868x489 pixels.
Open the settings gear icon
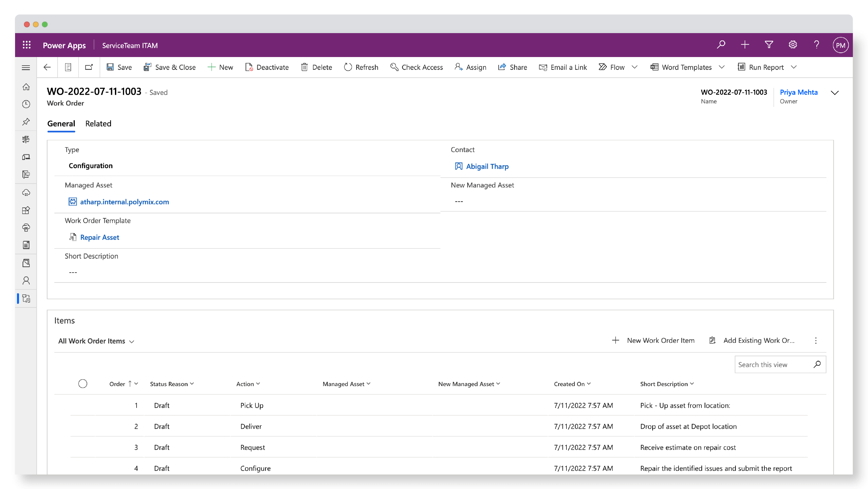(792, 45)
